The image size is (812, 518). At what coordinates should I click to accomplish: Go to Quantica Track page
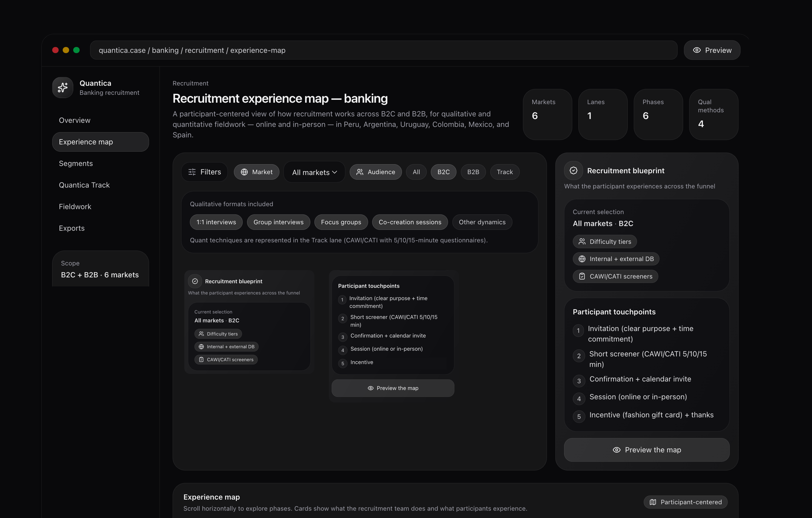84,185
